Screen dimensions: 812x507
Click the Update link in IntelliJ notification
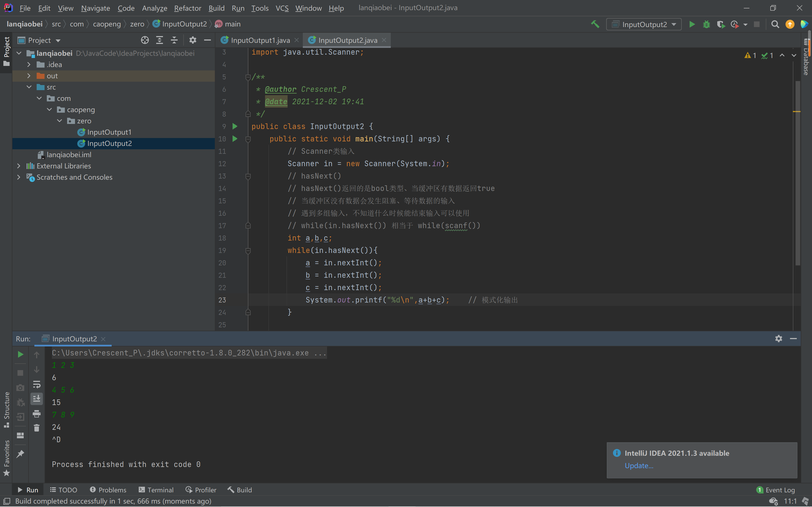(x=638, y=466)
